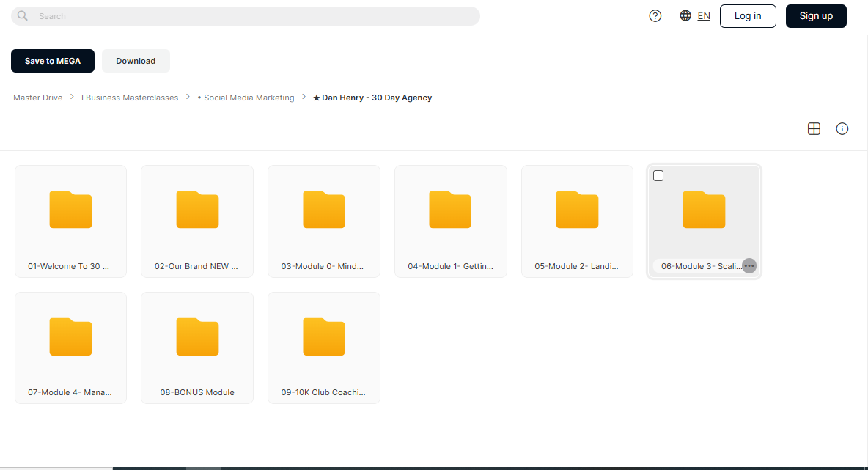This screenshot has width=868, height=470.
Task: Go to Master Drive breadcrumb
Action: (x=37, y=98)
